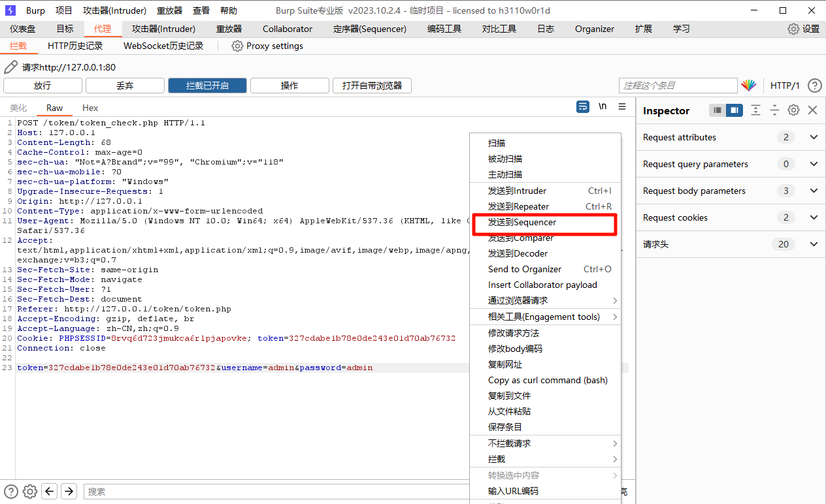Toggle word wrap icon in the editor
826x504 pixels.
[583, 107]
